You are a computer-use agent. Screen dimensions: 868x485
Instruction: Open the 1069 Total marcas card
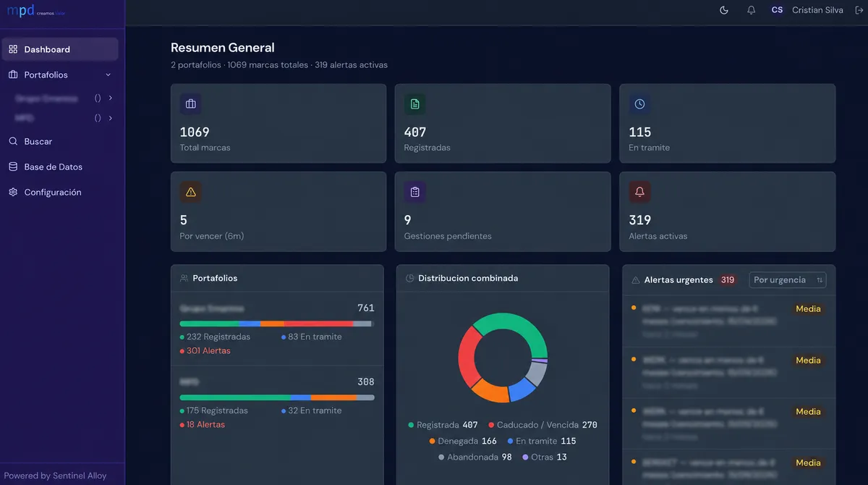pyautogui.click(x=278, y=124)
